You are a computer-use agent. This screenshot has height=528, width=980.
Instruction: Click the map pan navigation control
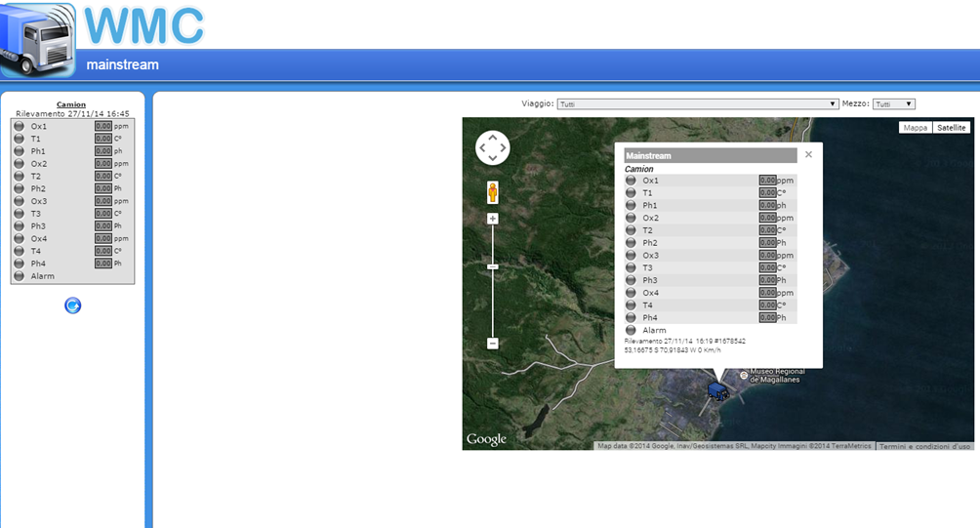[x=493, y=147]
